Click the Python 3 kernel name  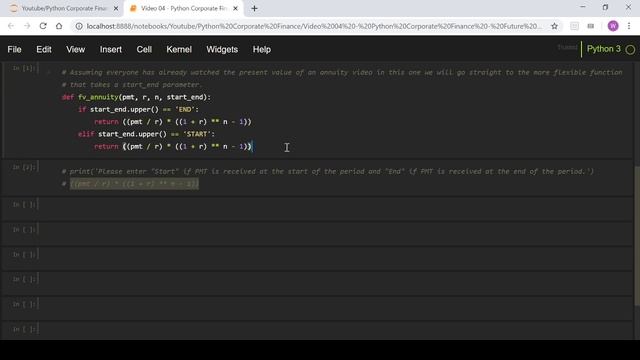[603, 49]
